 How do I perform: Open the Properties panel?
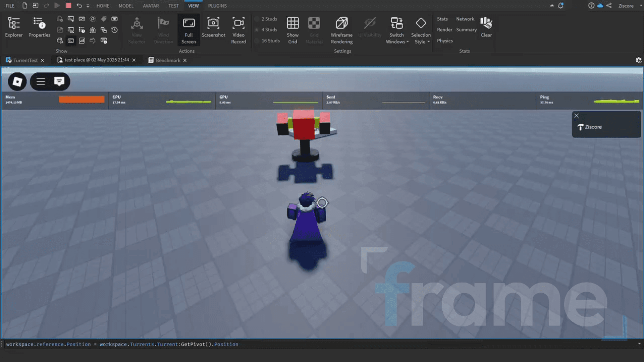click(x=39, y=27)
